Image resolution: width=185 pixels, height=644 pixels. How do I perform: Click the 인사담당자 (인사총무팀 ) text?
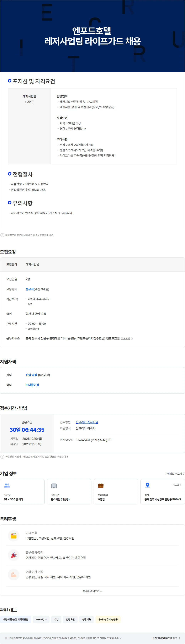pyautogui.click(x=92, y=440)
